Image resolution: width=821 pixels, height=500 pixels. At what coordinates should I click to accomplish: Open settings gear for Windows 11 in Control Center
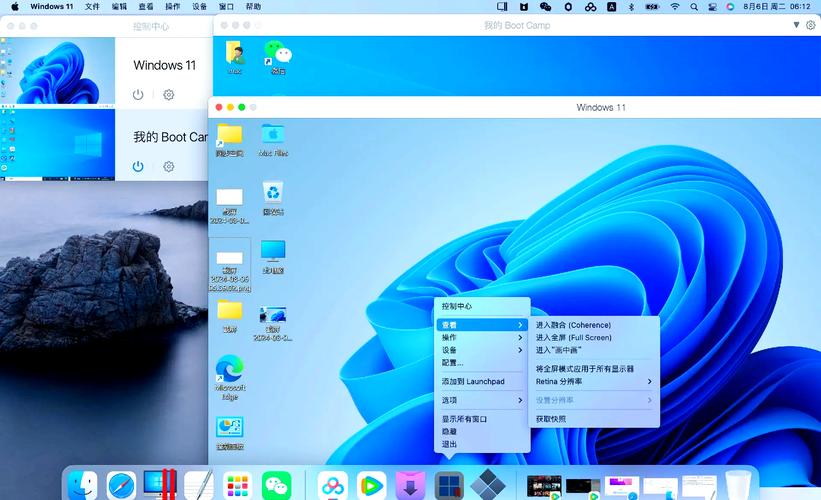point(169,95)
